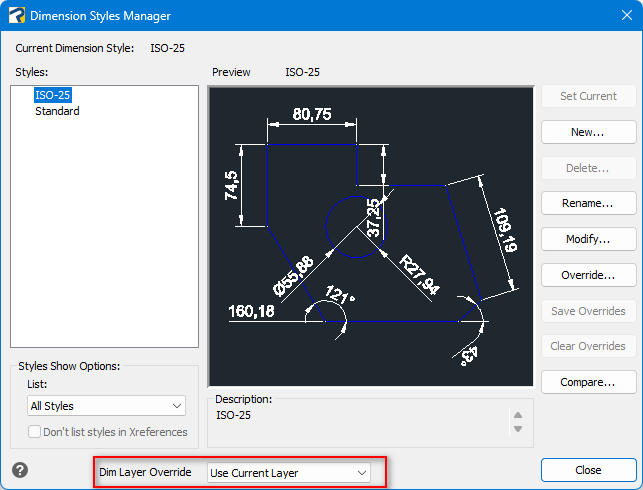The image size is (643, 490).
Task: Toggle Don't list styles in Xreferences checkbox
Action: [34, 432]
